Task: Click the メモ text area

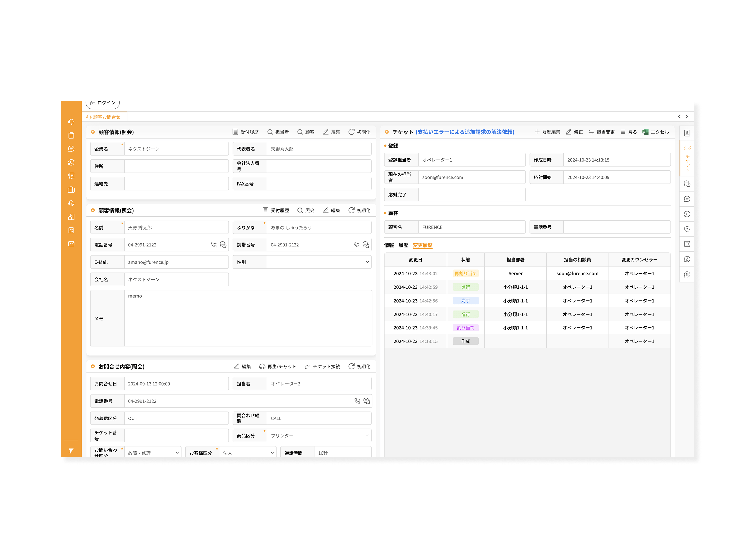Action: [x=248, y=318]
